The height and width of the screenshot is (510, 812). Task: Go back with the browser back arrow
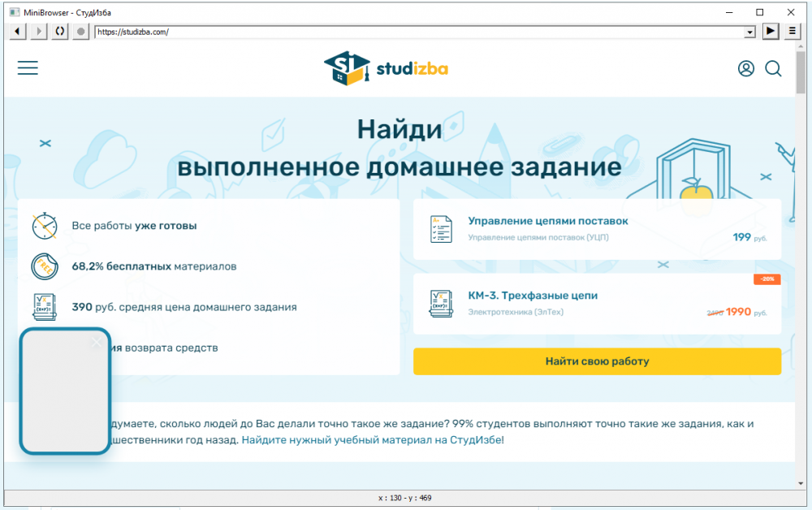pyautogui.click(x=17, y=32)
